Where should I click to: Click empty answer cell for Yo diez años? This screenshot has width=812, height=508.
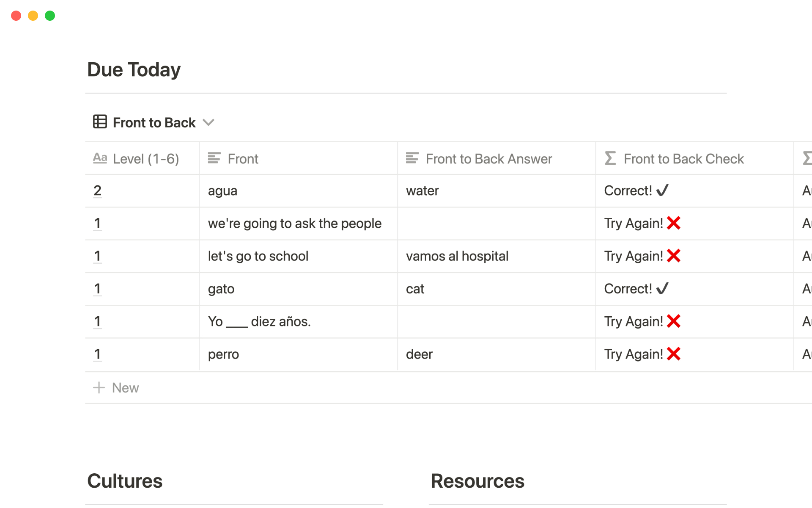[496, 322]
